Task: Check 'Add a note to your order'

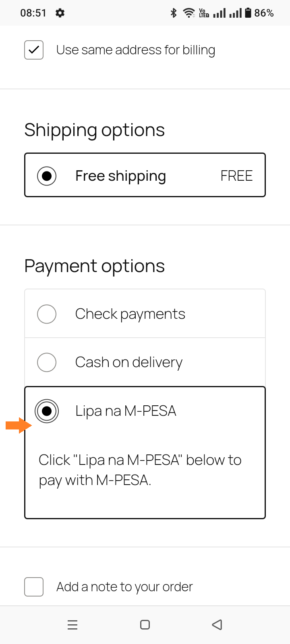Action: (33, 586)
